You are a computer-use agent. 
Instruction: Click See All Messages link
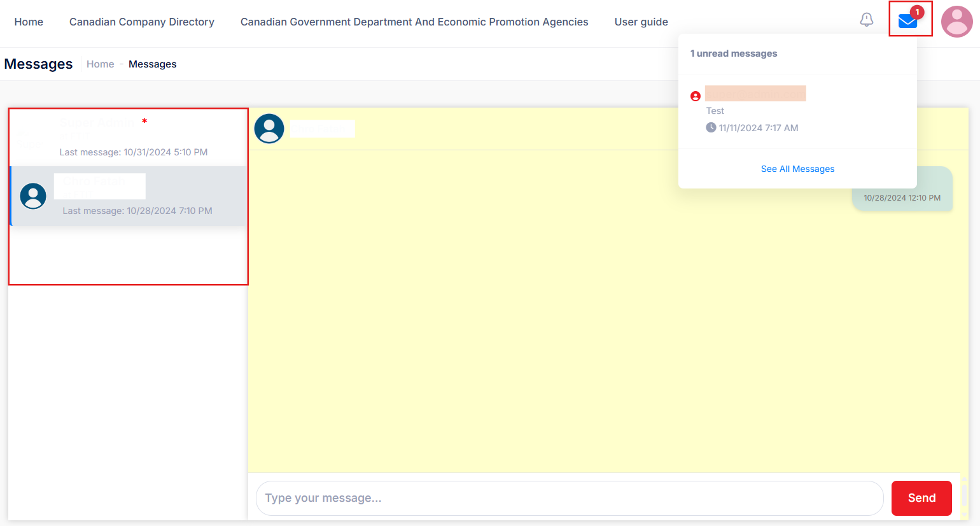797,169
